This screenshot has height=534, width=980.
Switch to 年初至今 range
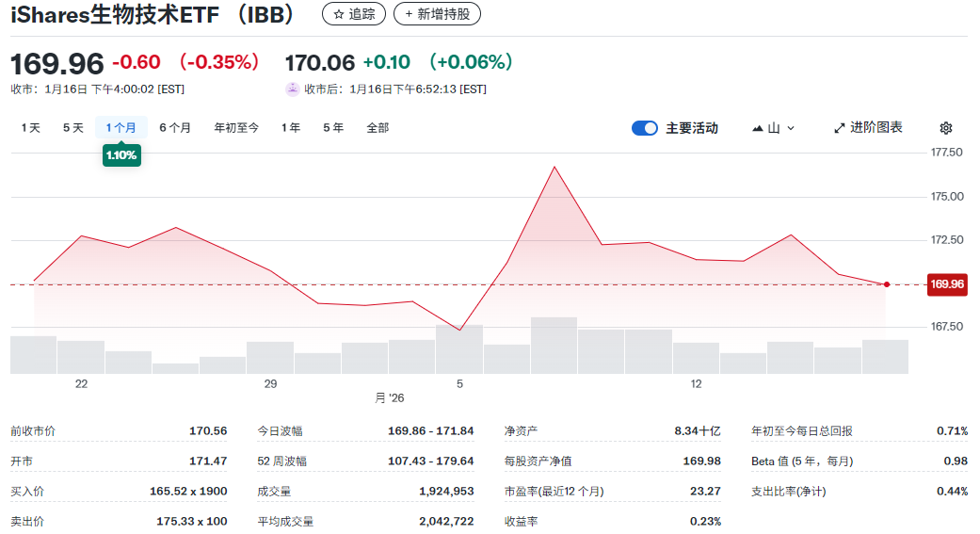[x=236, y=127]
